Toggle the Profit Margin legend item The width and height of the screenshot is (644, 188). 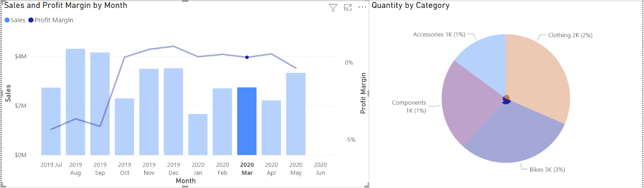(x=50, y=20)
